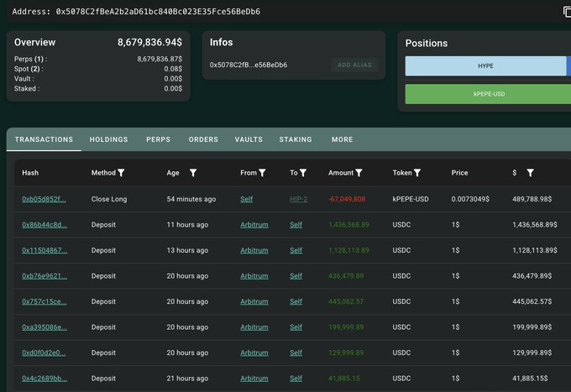
Task: Open the More tab
Action: coord(342,139)
